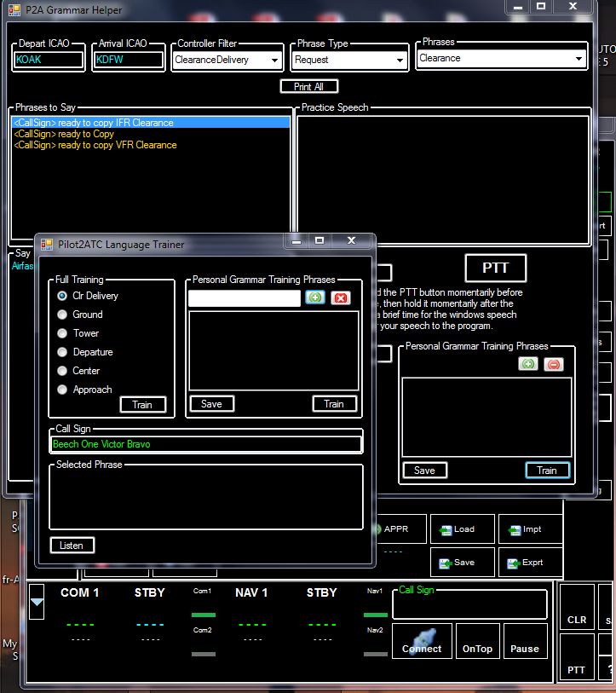Click green add phrase icon in Language Trainer
The height and width of the screenshot is (693, 616).
point(315,297)
